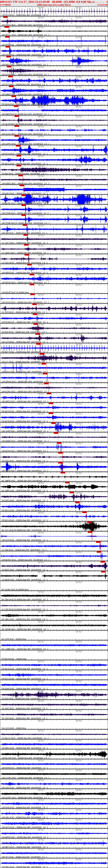Click the 'BK HUMO BHZ 00' station label
This screenshot has width=108, height=868.
click(x=10, y=590)
